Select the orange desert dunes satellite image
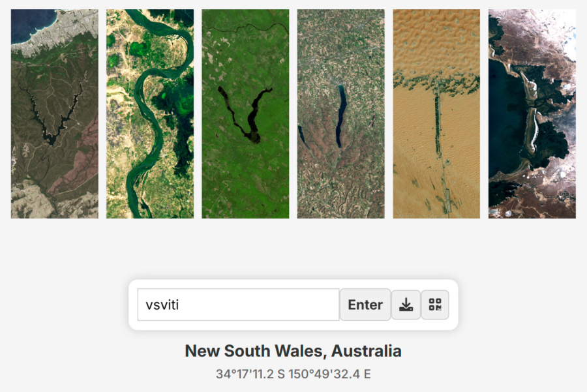The image size is (587, 392). [436, 114]
